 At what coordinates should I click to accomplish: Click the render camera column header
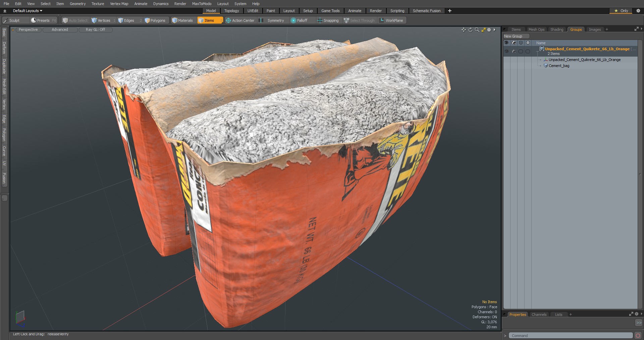coord(514,43)
